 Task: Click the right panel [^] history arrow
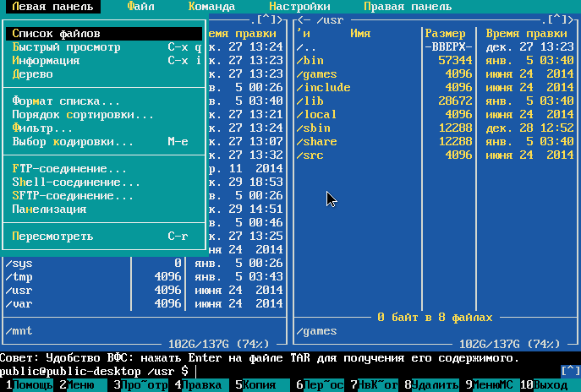tap(559, 19)
